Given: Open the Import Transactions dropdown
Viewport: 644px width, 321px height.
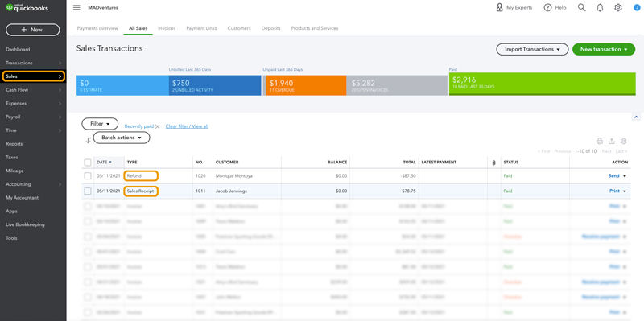Looking at the screenshot, I should pyautogui.click(x=532, y=49).
